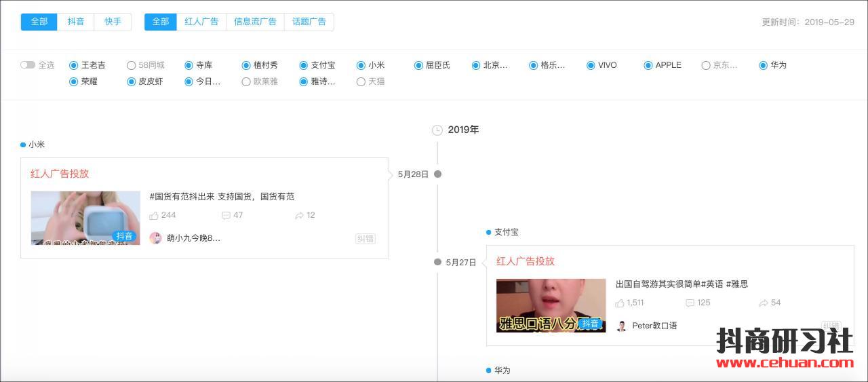Screen dimensions: 868x382
Task: Switch to the 抖音 platform tab
Action: click(x=76, y=22)
